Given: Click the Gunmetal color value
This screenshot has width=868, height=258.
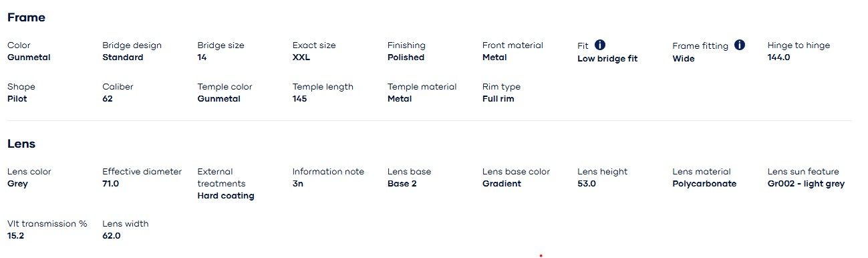Looking at the screenshot, I should (29, 57).
